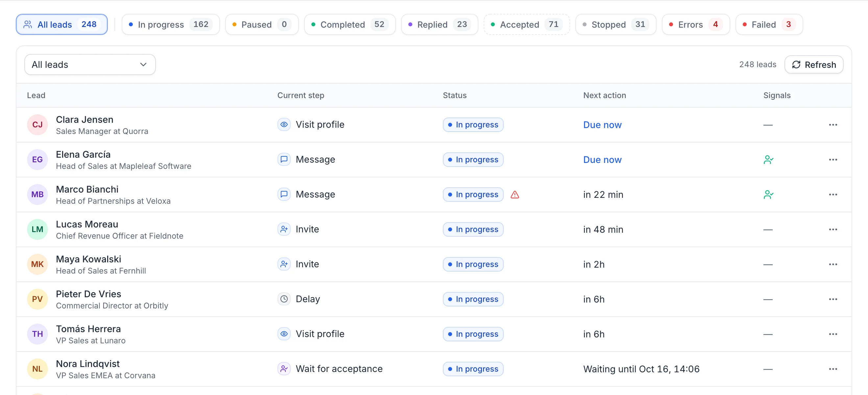Click the Lead column header

click(x=36, y=95)
